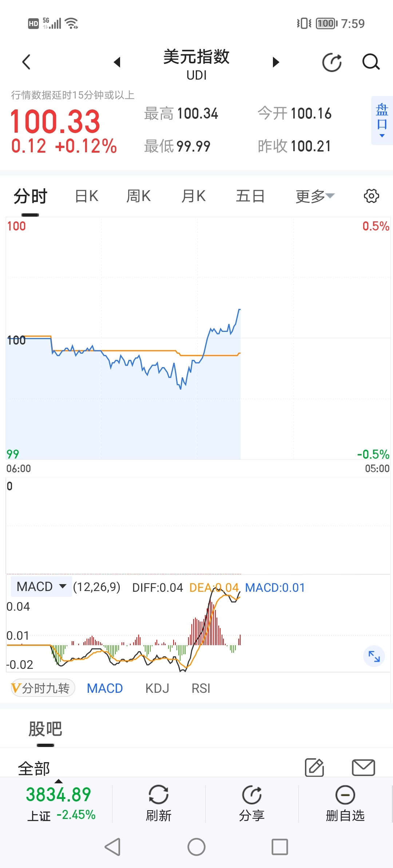Screen dimensions: 393x868
Task: Open the 更多 chart period dropdown
Action: 315,196
